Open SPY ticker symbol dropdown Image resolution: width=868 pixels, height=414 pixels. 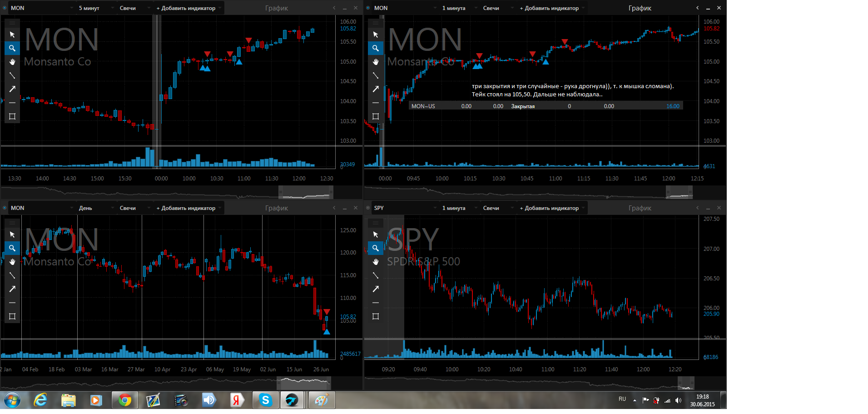tap(405, 208)
